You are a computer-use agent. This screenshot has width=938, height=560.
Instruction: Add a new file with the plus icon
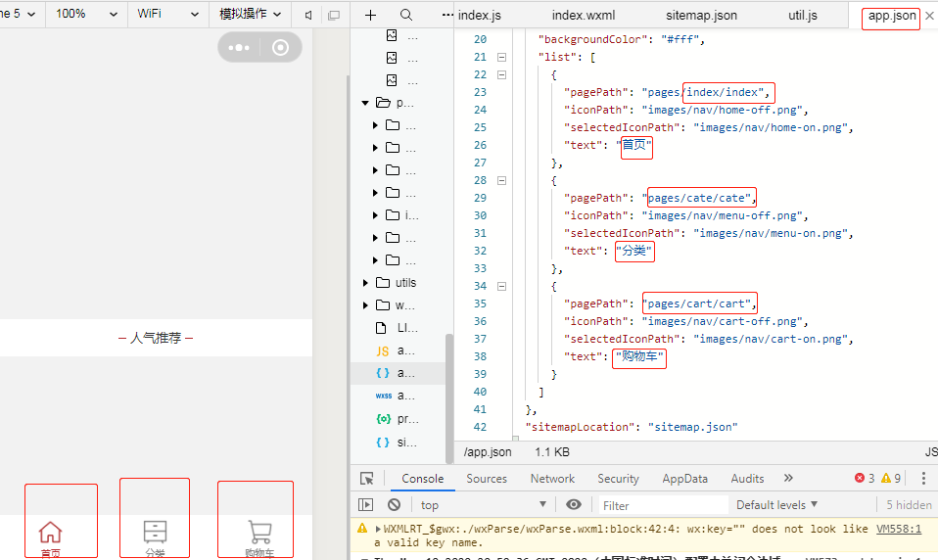pyautogui.click(x=370, y=15)
